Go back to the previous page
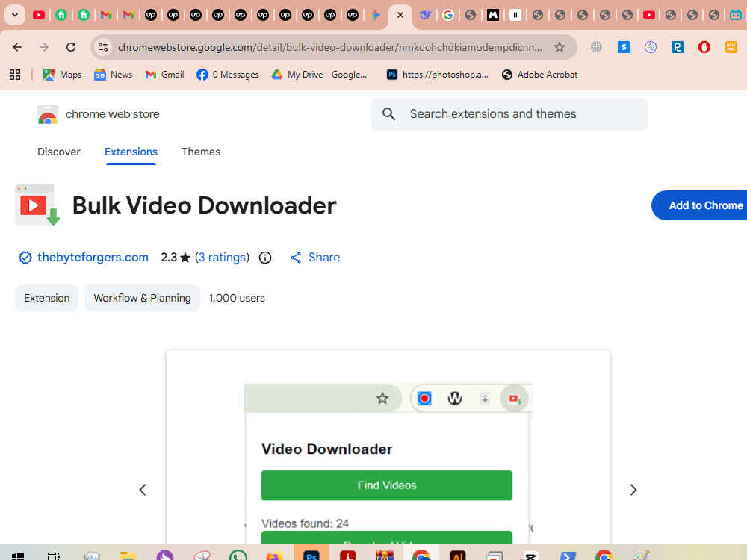 tap(17, 47)
